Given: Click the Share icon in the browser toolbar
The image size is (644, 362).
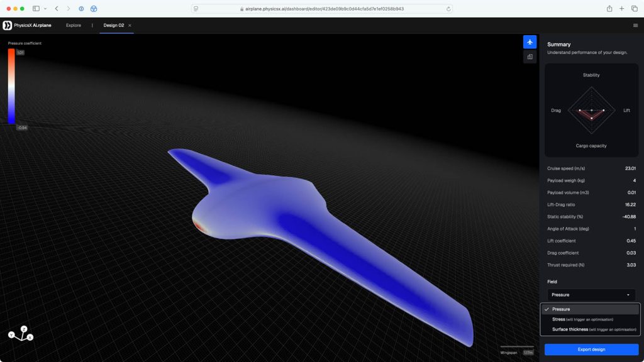Looking at the screenshot, I should [609, 9].
